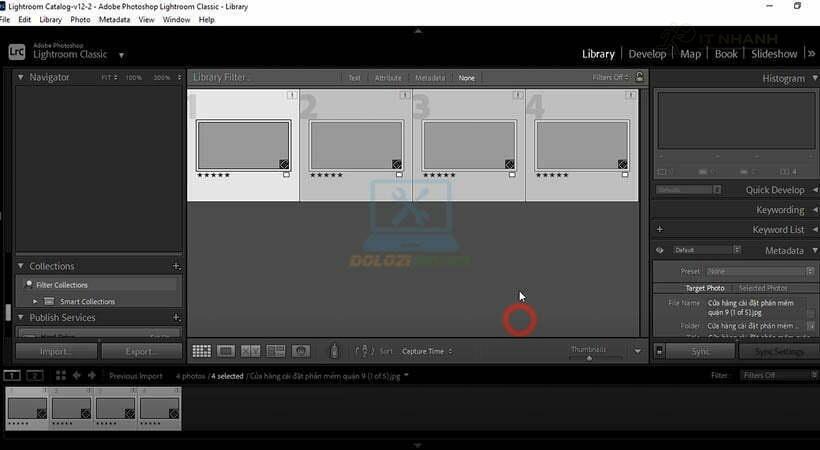Open People view icon
The width and height of the screenshot is (820, 450).
pyautogui.click(x=300, y=351)
